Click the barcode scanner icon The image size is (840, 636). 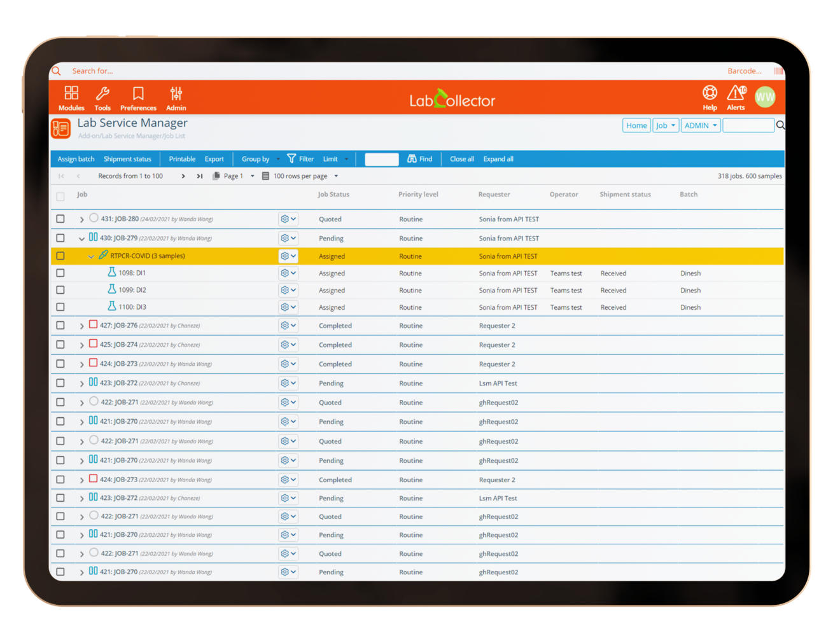pos(778,71)
